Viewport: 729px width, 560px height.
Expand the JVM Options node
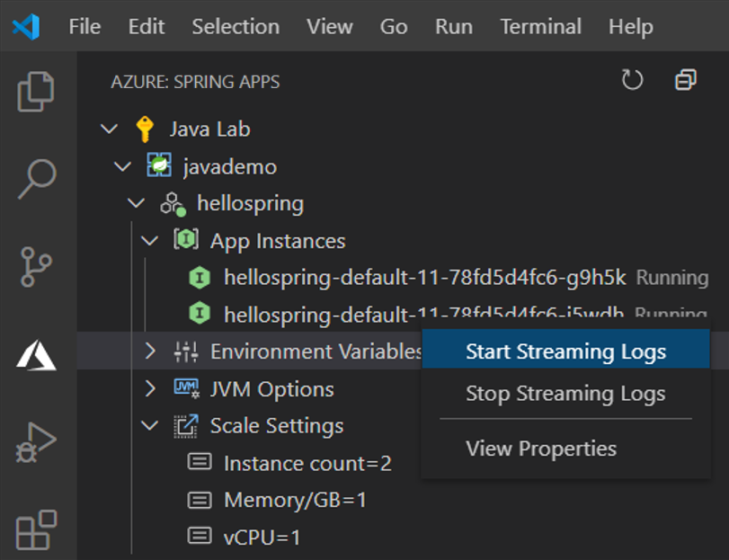(x=150, y=388)
